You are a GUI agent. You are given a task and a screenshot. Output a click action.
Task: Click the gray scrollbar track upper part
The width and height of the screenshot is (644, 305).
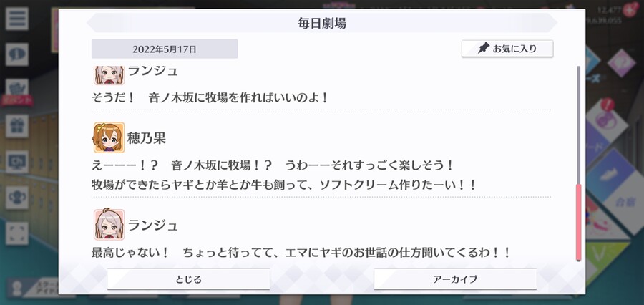pos(579,125)
